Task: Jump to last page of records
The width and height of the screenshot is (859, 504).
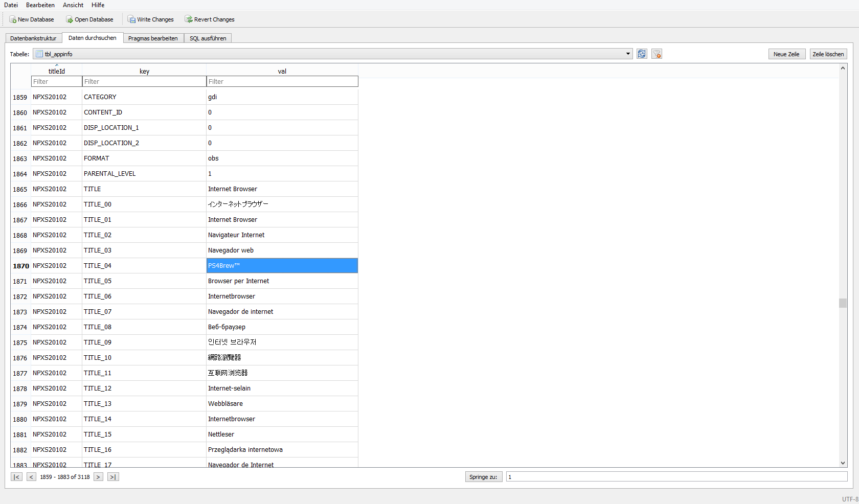Action: point(113,477)
